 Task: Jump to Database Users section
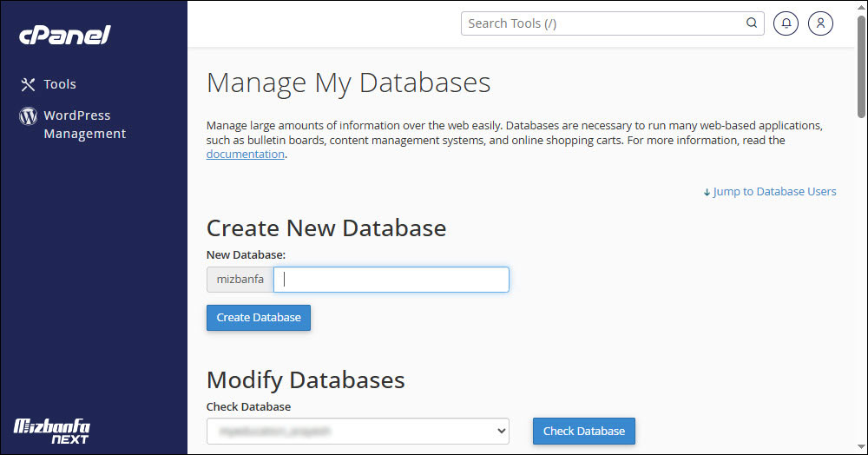point(770,191)
